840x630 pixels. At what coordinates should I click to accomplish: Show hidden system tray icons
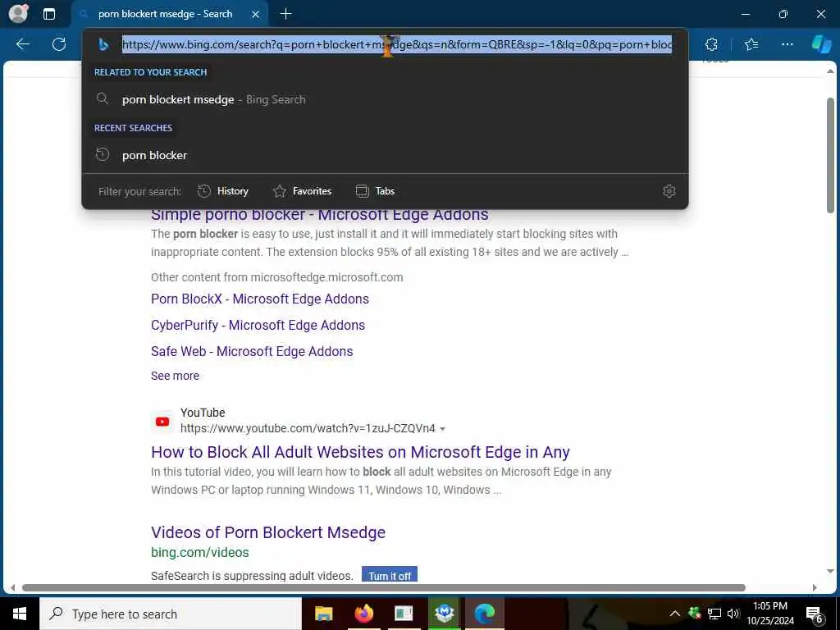675,614
